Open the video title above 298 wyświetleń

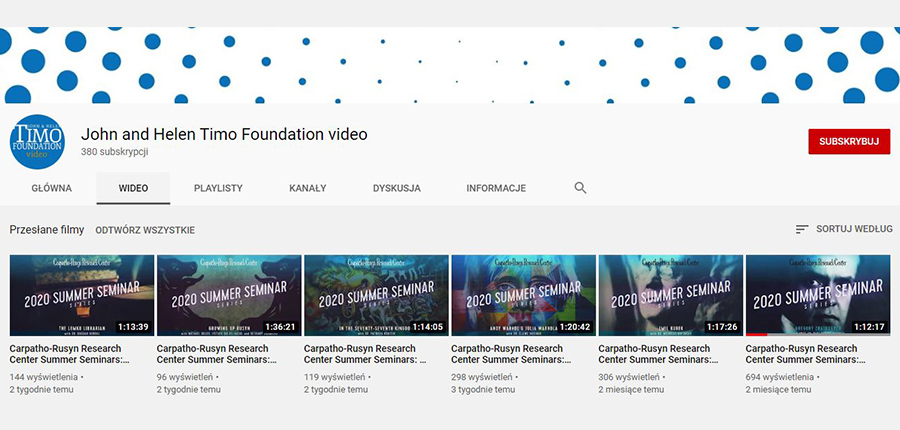[511, 354]
